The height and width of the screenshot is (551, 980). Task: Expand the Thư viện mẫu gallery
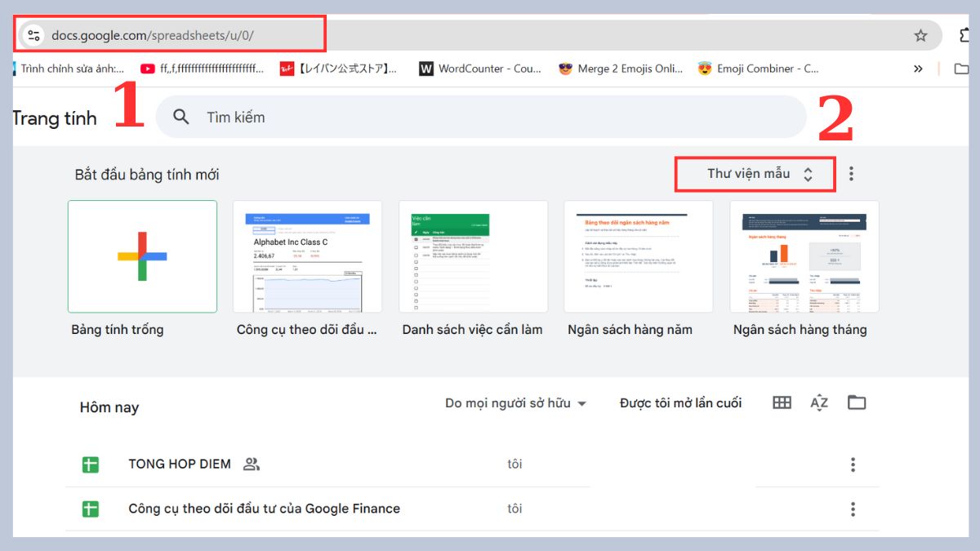coord(755,173)
